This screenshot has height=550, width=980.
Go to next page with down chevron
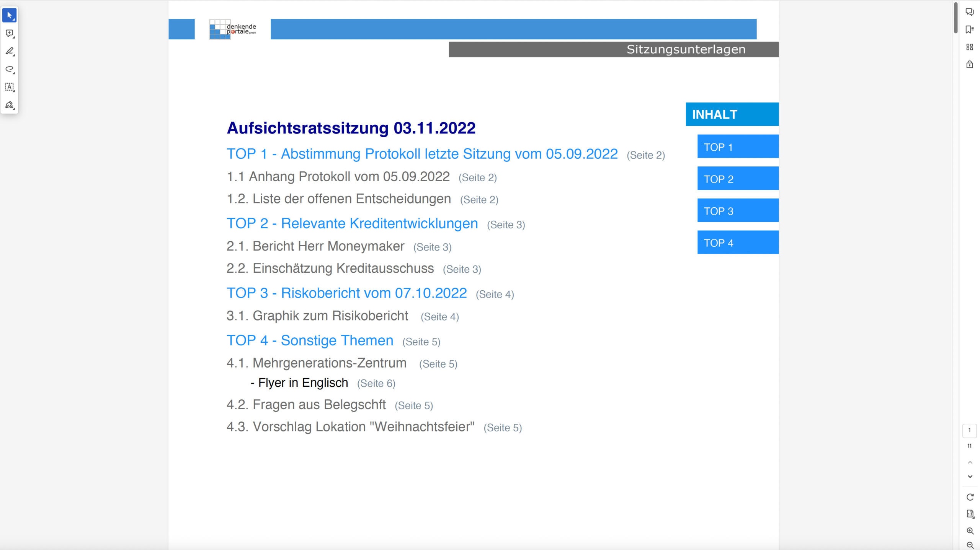coord(970,476)
